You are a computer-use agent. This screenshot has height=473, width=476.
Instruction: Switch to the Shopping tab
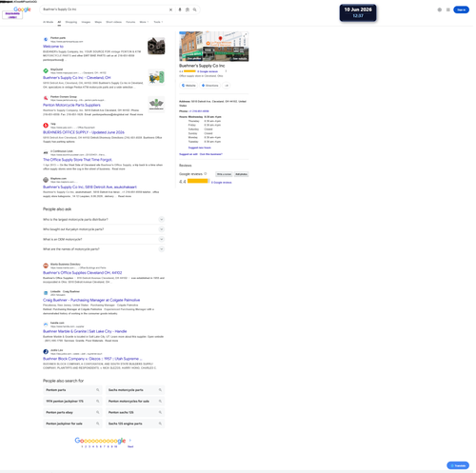point(71,22)
